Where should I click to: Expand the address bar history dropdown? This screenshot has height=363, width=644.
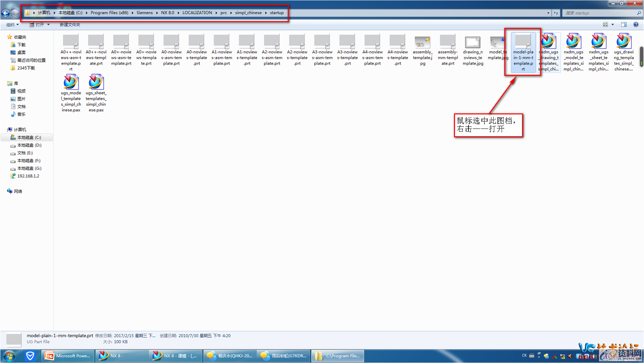point(548,13)
